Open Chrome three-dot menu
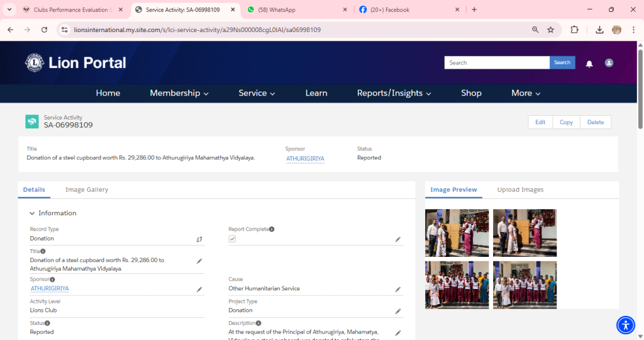Screen dimensions: 644x340 click(633, 30)
